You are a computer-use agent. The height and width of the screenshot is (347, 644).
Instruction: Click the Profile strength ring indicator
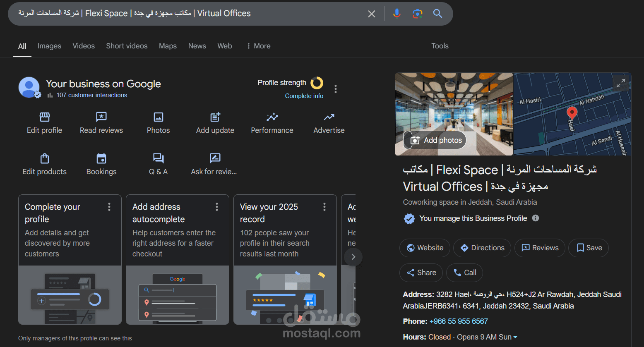coord(317,83)
